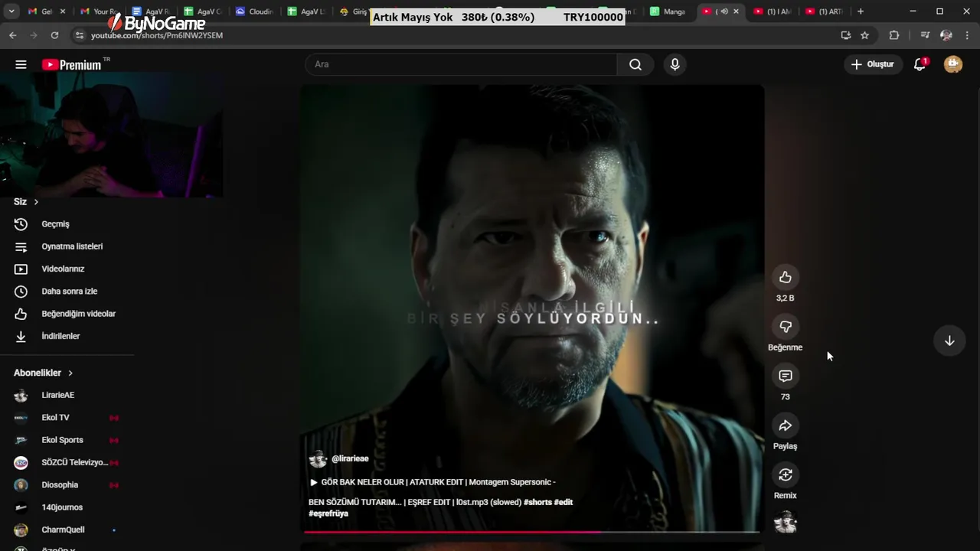The width and height of the screenshot is (980, 551).
Task: Share this Short via Paylaş
Action: click(x=786, y=425)
